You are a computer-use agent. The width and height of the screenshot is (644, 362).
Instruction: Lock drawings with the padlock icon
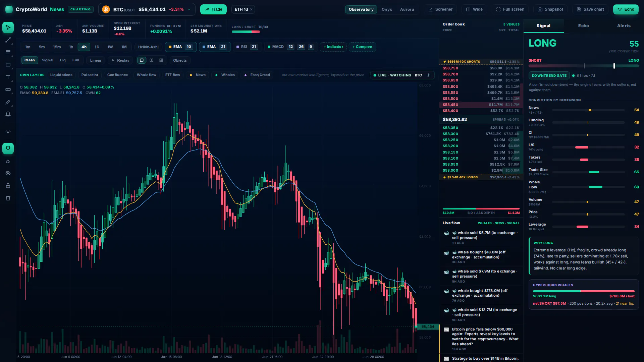coord(8,186)
